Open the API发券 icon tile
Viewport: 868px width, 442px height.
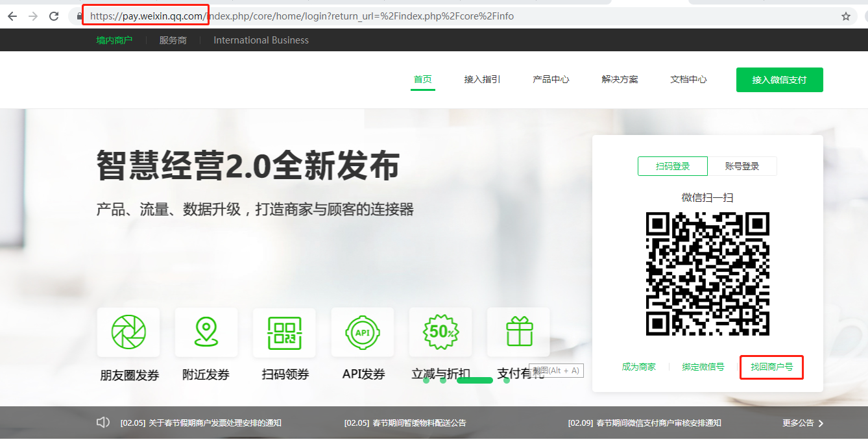362,332
